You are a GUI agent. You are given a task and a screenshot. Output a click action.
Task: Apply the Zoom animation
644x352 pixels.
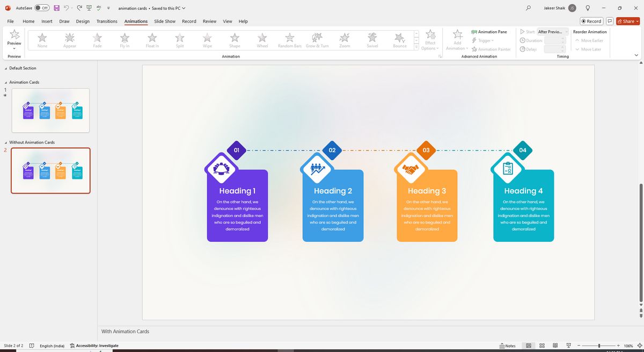coord(344,39)
